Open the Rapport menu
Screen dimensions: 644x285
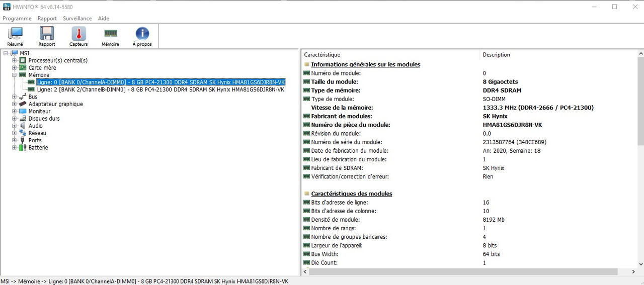point(47,19)
